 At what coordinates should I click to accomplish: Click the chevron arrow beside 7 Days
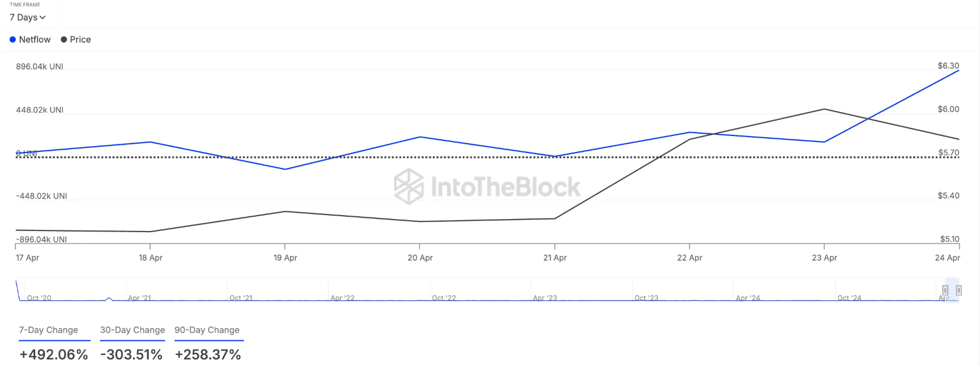43,18
